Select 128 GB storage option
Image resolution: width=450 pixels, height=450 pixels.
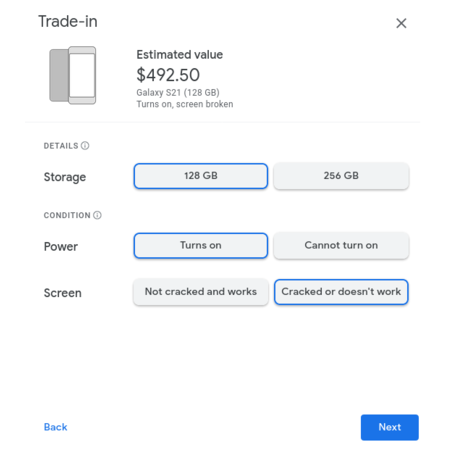[x=201, y=176]
